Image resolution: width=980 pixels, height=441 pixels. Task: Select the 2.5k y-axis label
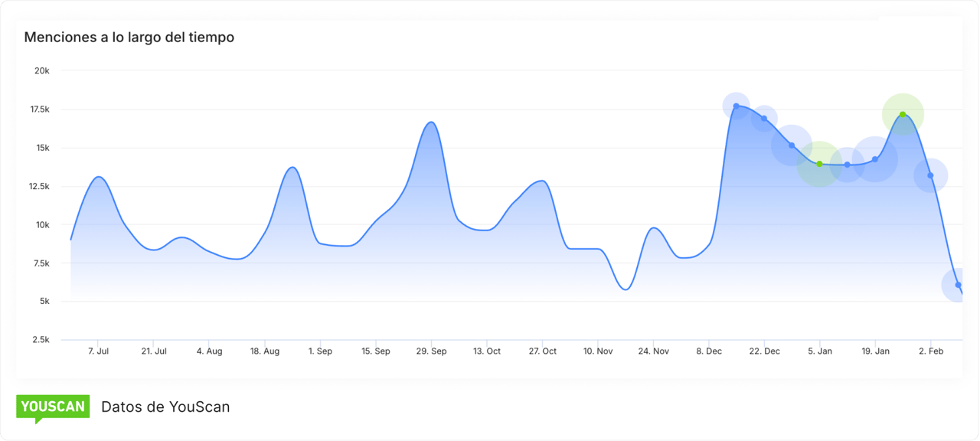tap(39, 340)
